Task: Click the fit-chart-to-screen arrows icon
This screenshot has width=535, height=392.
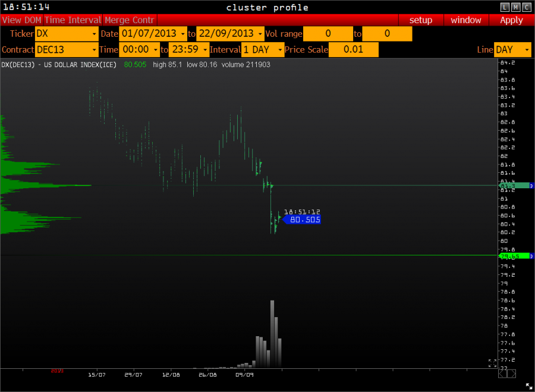Action: pyautogui.click(x=493, y=363)
